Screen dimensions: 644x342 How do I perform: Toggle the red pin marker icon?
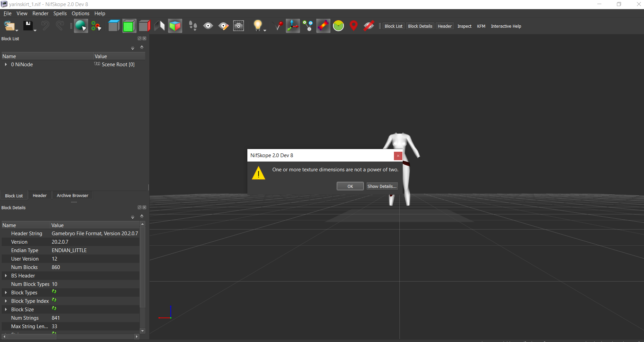[x=278, y=26]
